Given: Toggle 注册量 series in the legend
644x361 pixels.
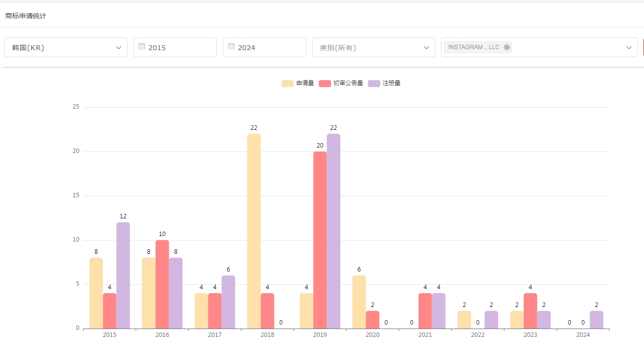Looking at the screenshot, I should 384,83.
